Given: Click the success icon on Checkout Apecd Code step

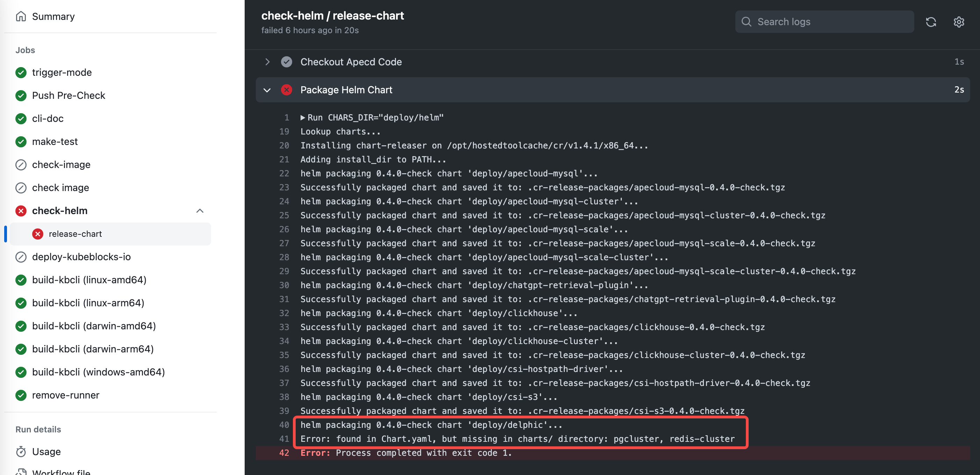Looking at the screenshot, I should point(287,61).
